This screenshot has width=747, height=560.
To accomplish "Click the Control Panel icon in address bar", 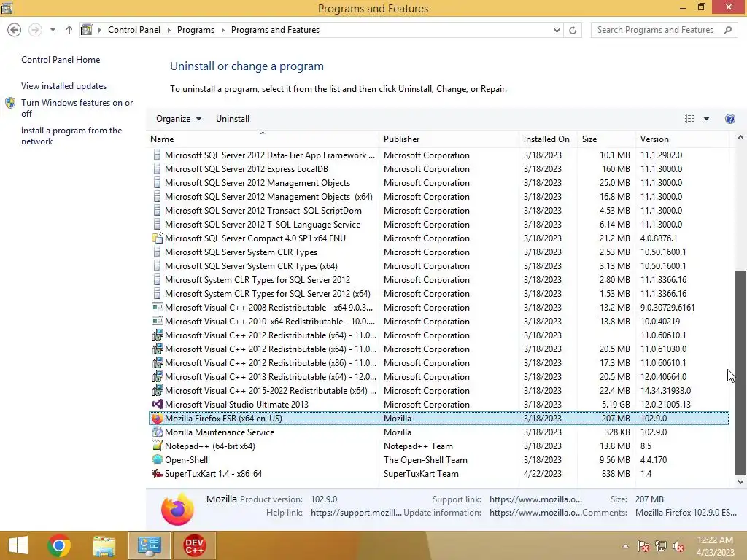I will pos(86,29).
